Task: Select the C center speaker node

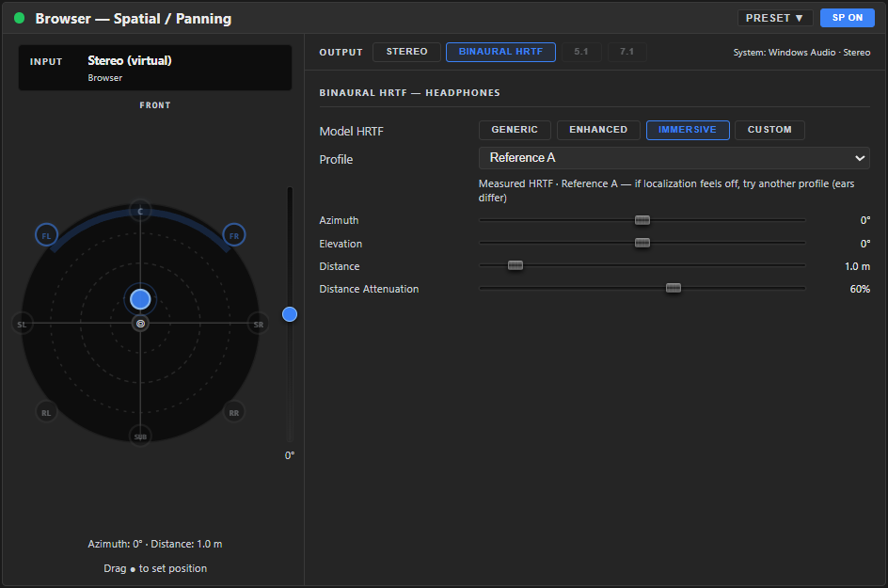Action: pos(140,211)
